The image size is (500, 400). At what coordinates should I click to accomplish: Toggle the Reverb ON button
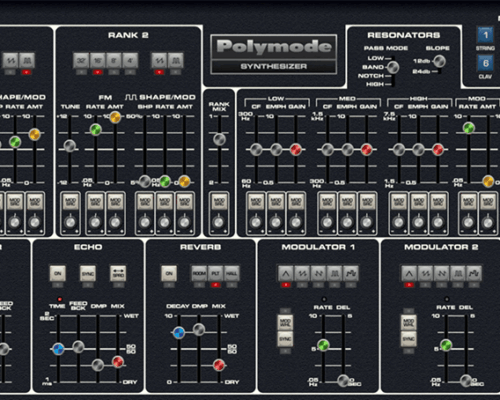[x=169, y=273]
